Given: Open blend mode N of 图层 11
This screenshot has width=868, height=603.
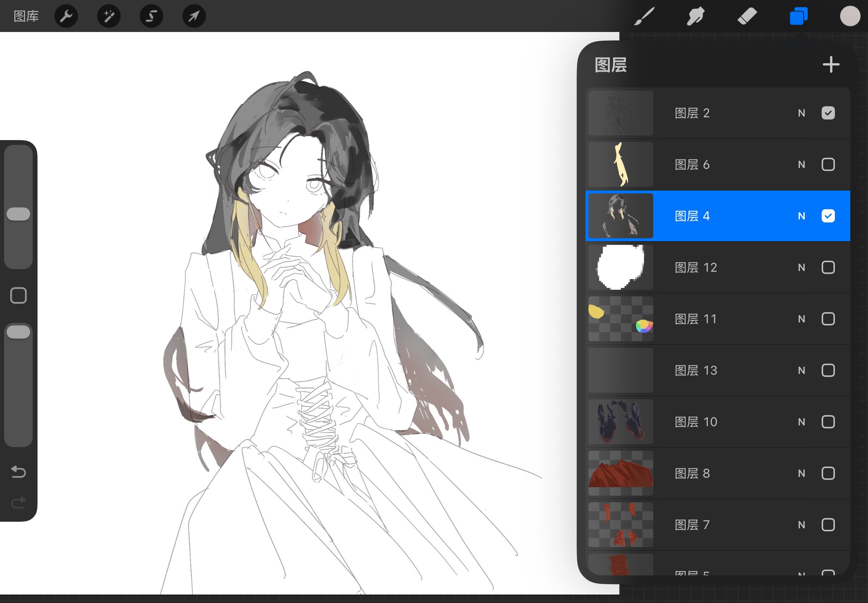Looking at the screenshot, I should (x=801, y=319).
